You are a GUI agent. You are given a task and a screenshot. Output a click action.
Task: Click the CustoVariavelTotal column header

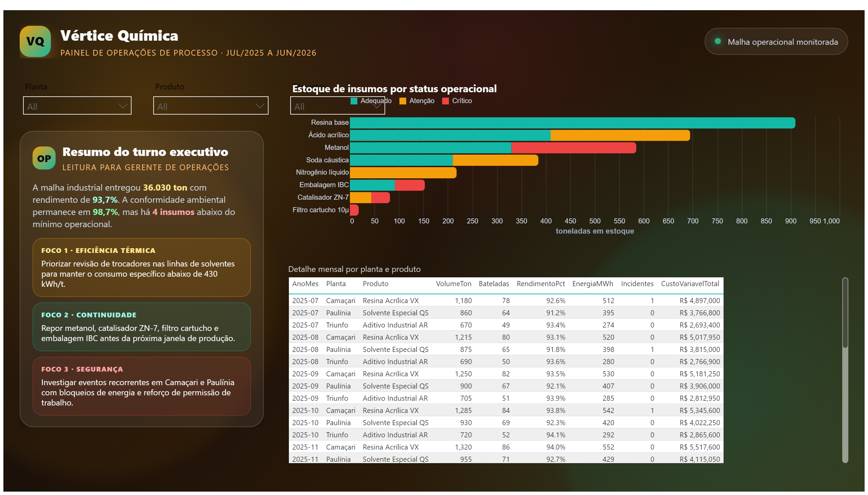click(690, 284)
